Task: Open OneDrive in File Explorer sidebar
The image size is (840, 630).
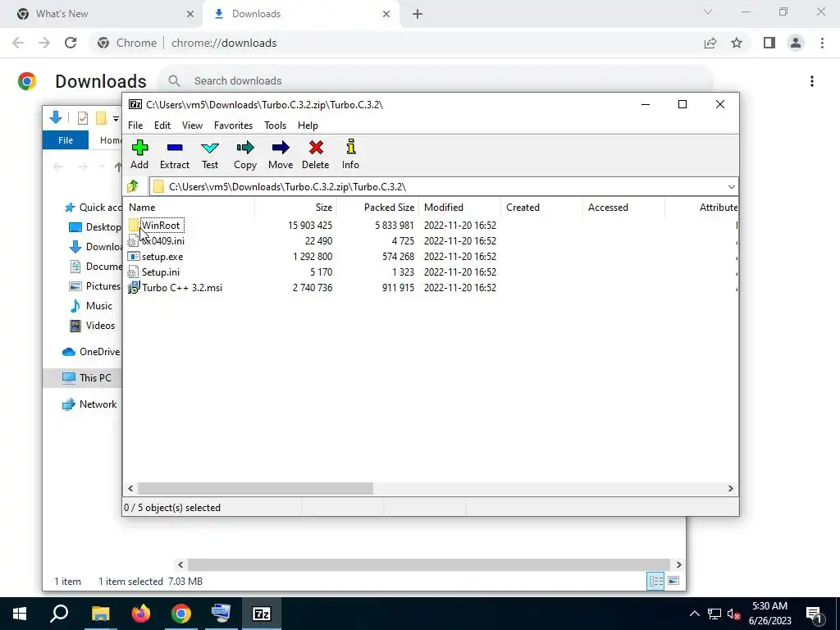Action: point(91,352)
